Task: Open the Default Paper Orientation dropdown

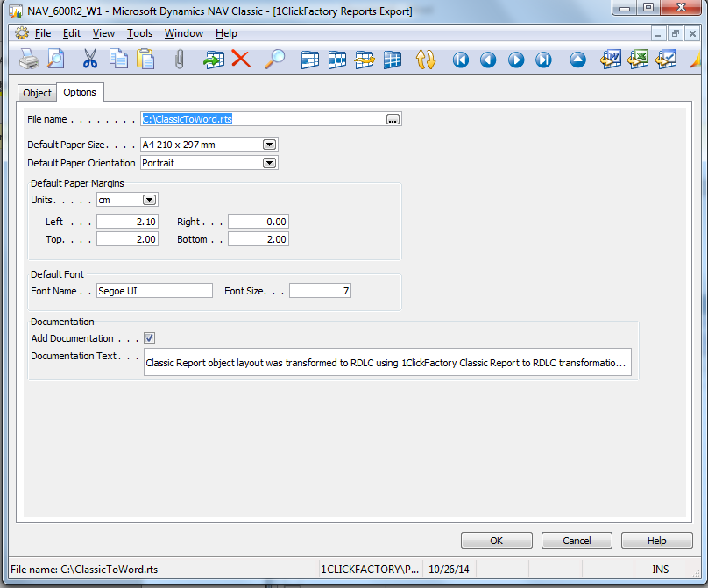Action: coord(270,163)
